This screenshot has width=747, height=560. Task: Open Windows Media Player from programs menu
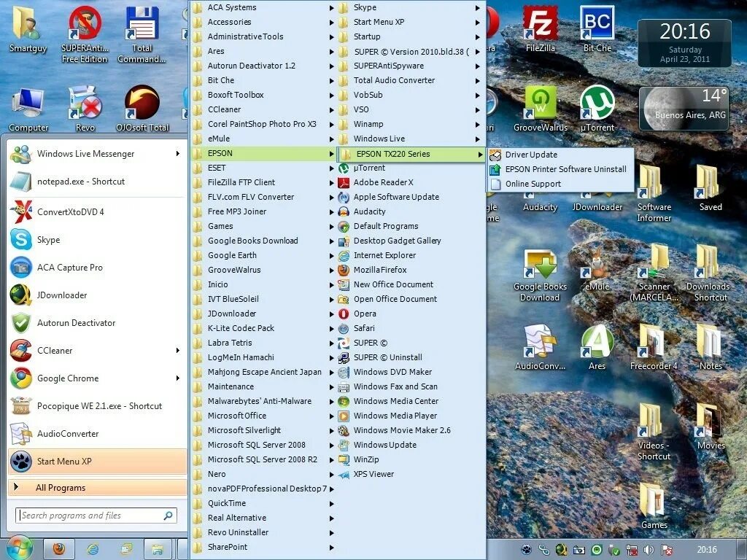tap(410, 416)
